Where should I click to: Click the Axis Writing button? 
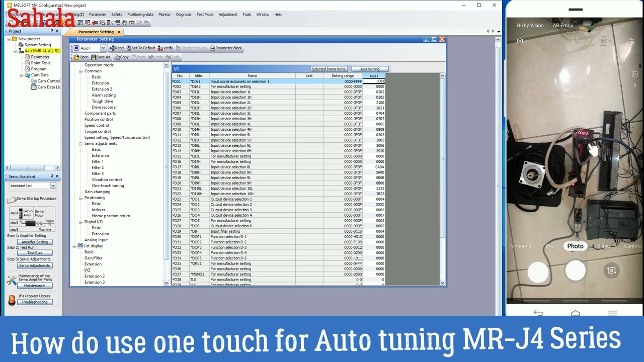click(370, 69)
